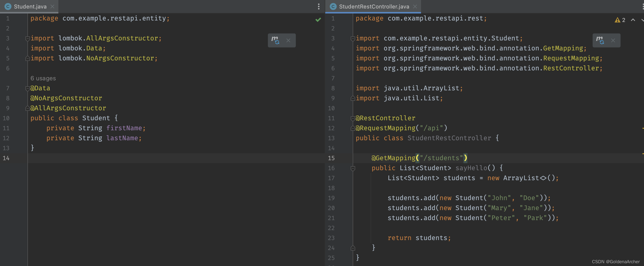Click the StudentRestController class name
The image size is (644, 266).
pyautogui.click(x=449, y=138)
